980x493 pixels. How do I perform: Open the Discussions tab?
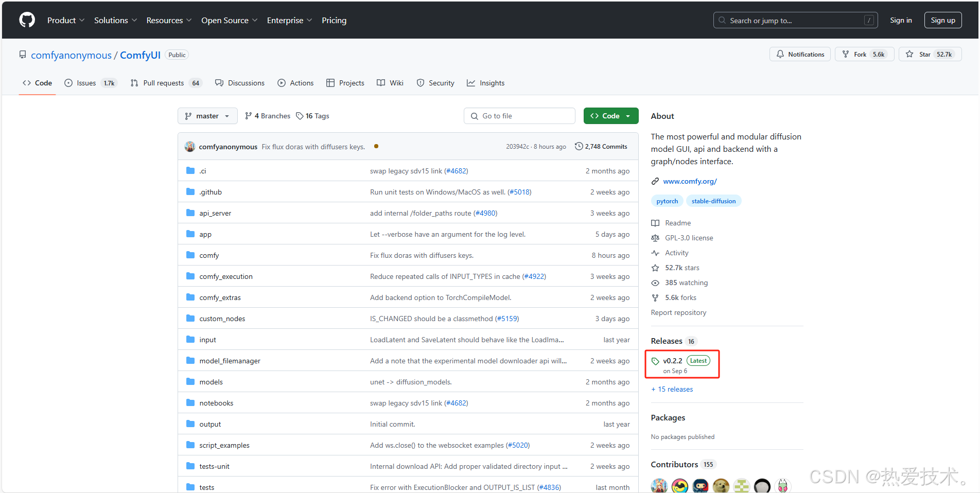pos(240,83)
